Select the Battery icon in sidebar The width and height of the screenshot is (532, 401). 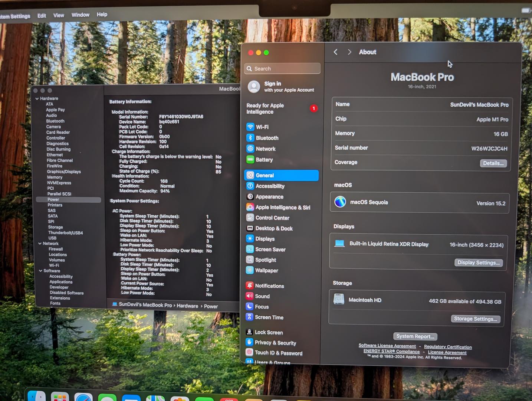250,160
